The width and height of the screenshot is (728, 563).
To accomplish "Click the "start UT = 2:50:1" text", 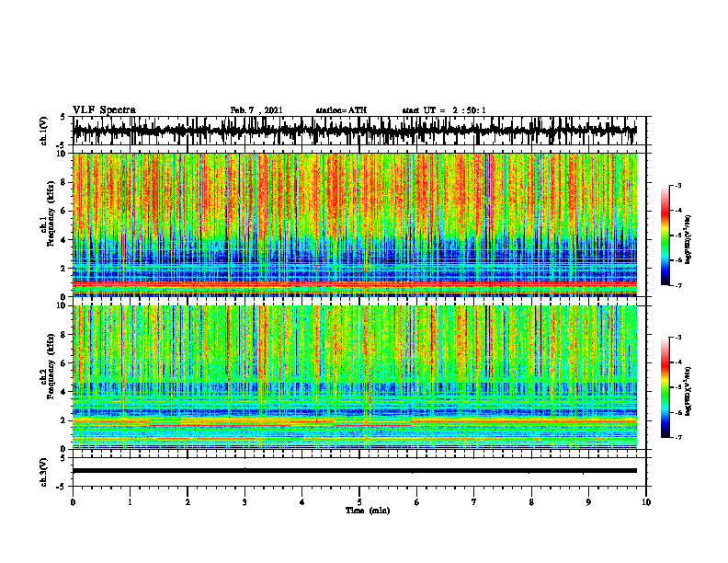I will tap(444, 110).
